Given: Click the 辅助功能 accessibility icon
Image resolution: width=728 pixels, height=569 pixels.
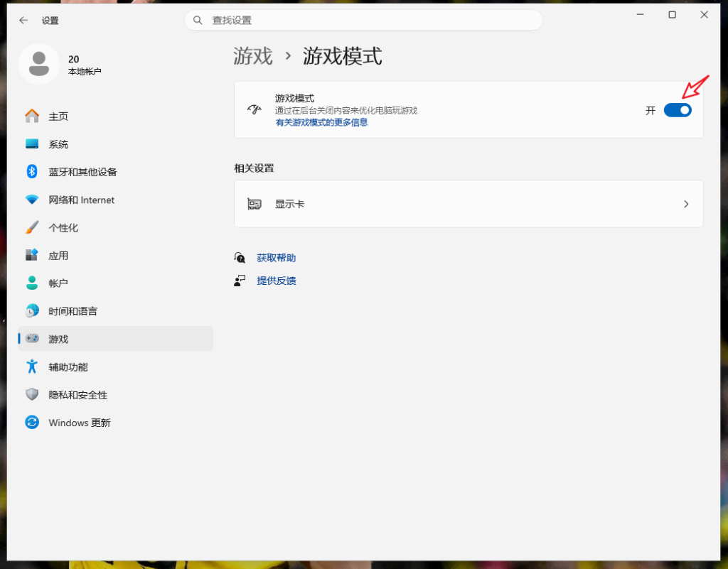Looking at the screenshot, I should (32, 367).
